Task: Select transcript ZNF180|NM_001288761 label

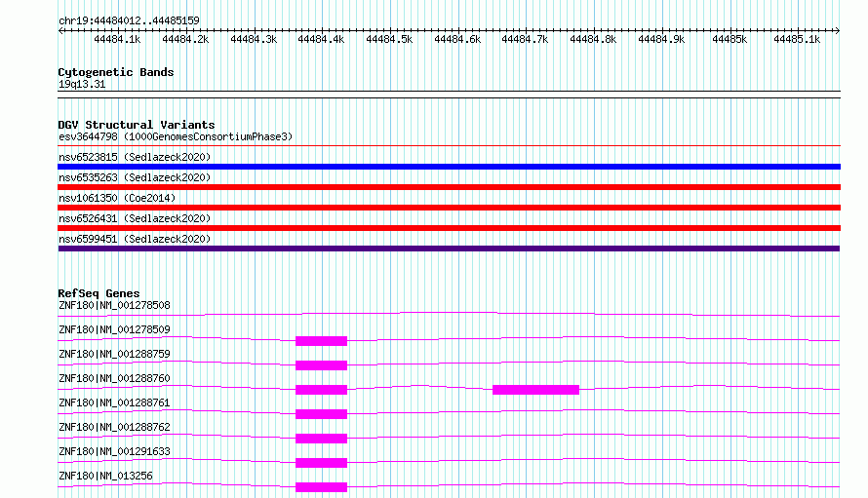Action: pos(114,402)
